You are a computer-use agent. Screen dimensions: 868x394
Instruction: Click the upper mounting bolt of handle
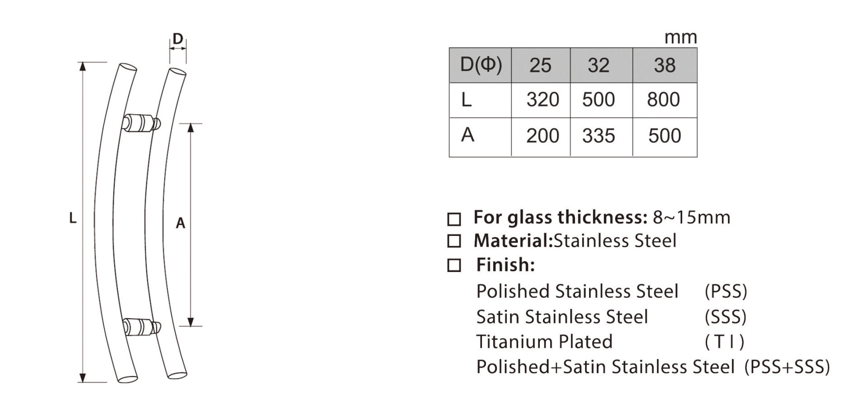coord(142,124)
